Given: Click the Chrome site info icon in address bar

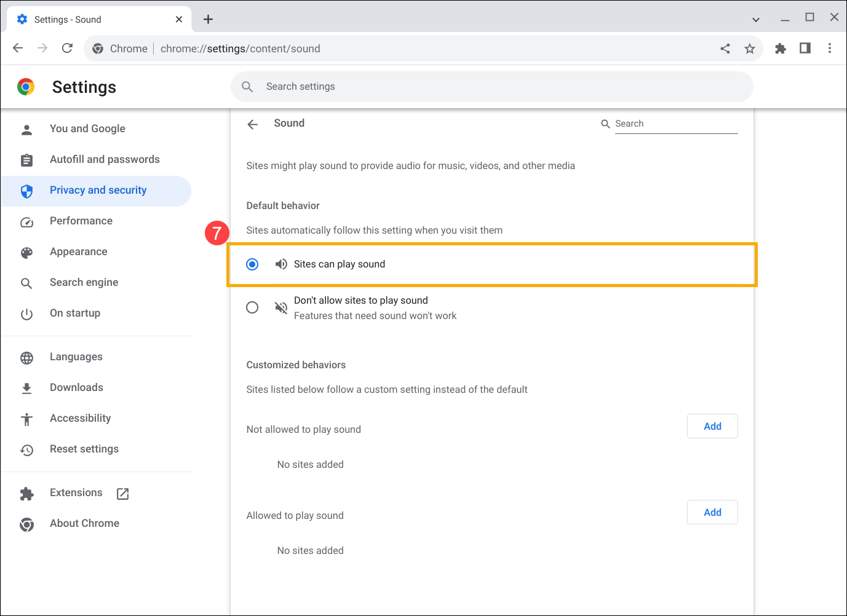Looking at the screenshot, I should coord(98,49).
